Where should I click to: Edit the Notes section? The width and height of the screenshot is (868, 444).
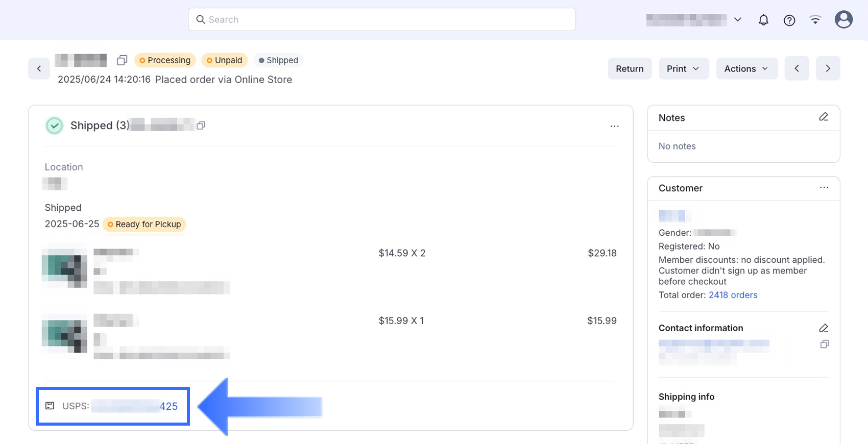tap(824, 117)
